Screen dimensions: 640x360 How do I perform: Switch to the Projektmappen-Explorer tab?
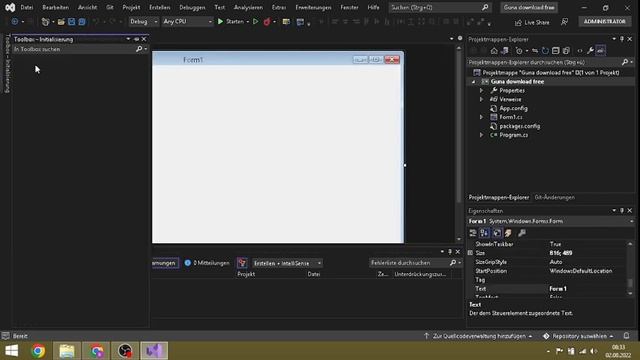[499, 198]
